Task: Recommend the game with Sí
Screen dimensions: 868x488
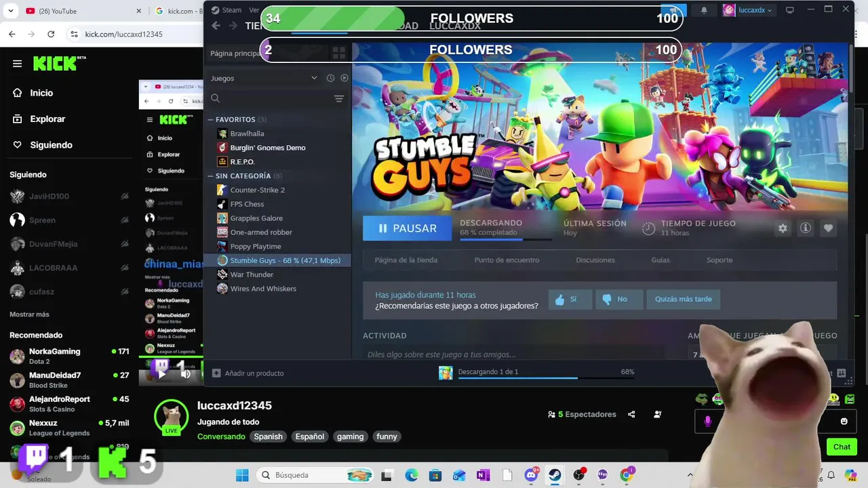Action: click(570, 300)
